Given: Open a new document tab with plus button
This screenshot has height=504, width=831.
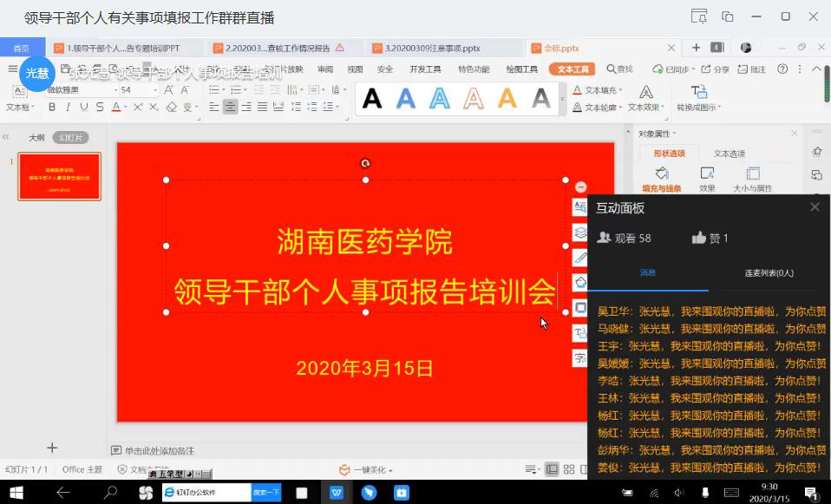Looking at the screenshot, I should pos(696,48).
